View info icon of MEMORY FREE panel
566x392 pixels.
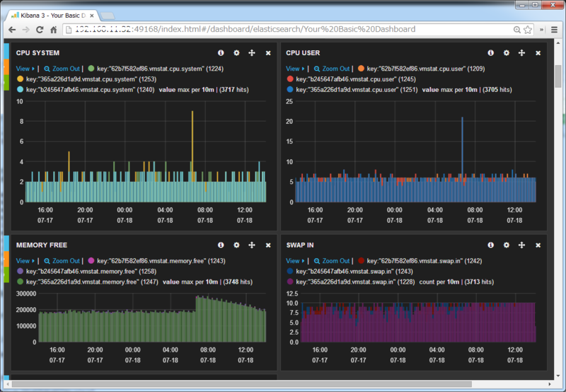[221, 245]
